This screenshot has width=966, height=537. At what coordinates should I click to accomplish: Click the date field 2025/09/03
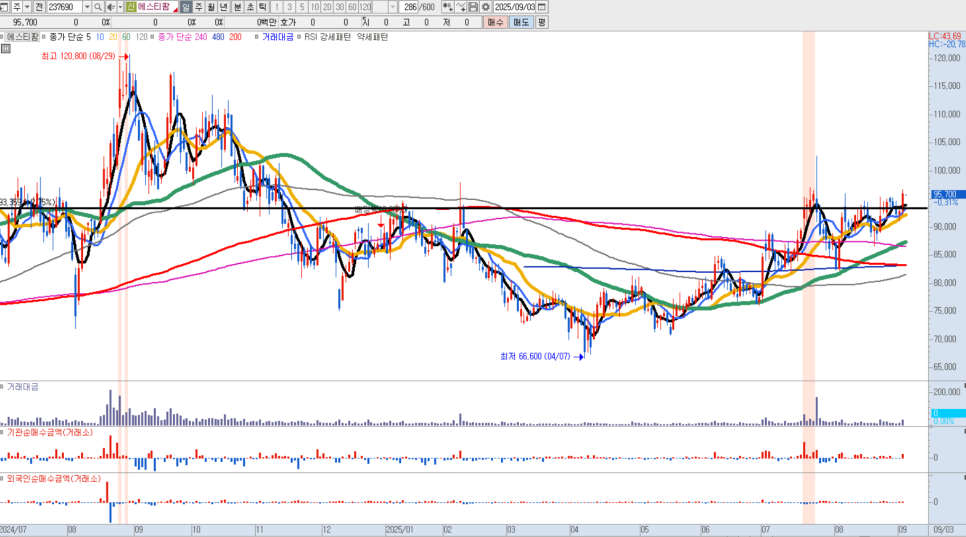tap(514, 7)
